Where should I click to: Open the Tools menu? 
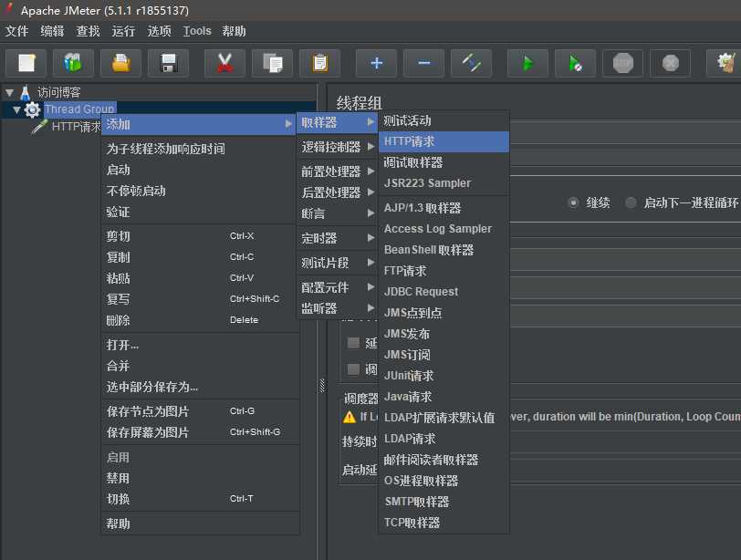(197, 31)
